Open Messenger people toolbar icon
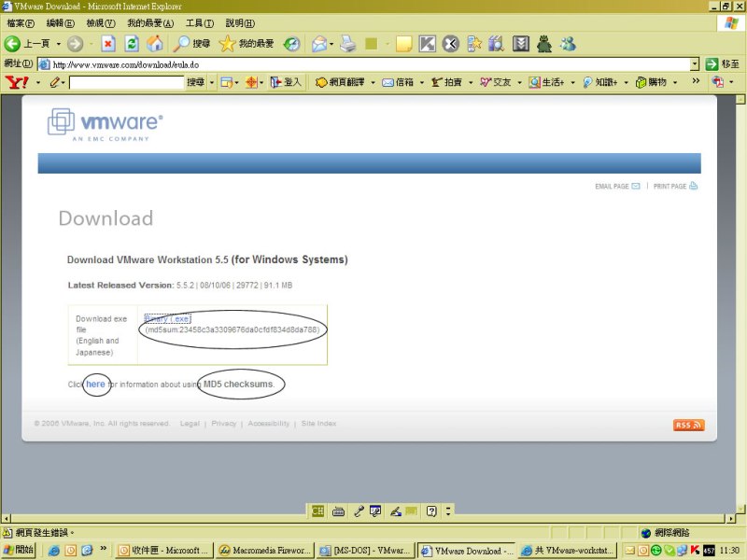Image resolution: width=747 pixels, height=560 pixels. point(568,44)
